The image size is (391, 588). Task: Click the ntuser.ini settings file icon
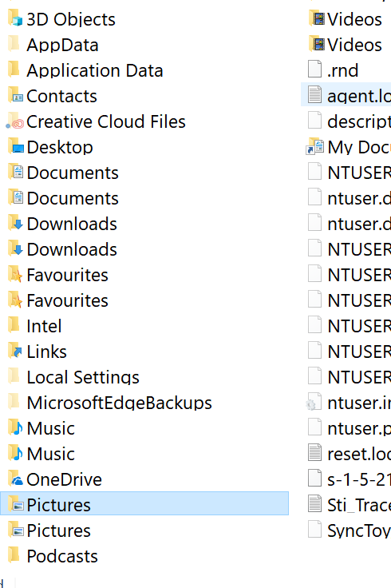[314, 402]
